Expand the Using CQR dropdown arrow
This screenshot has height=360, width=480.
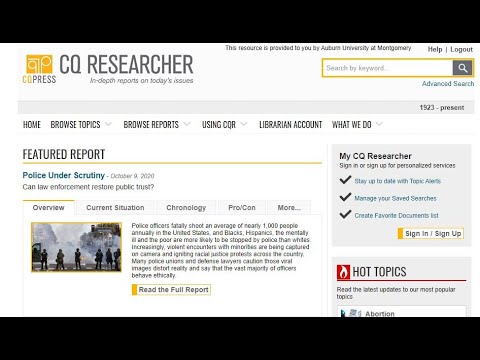pyautogui.click(x=244, y=124)
